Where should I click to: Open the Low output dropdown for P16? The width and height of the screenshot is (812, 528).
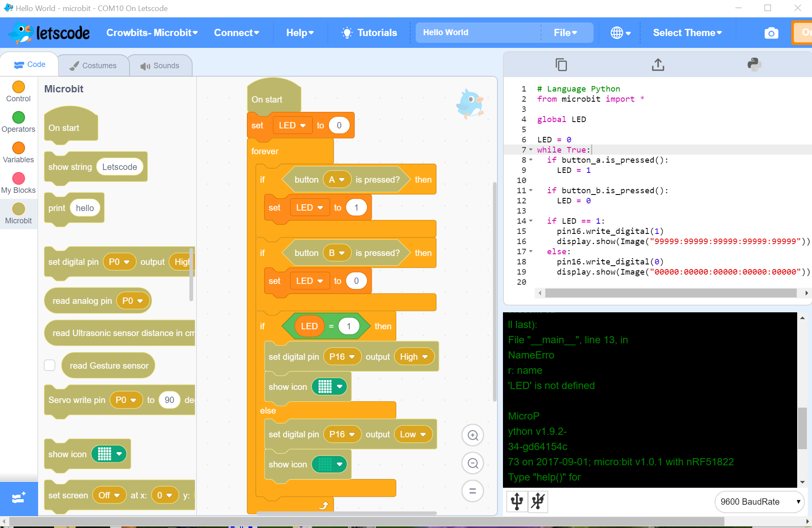[x=413, y=434]
